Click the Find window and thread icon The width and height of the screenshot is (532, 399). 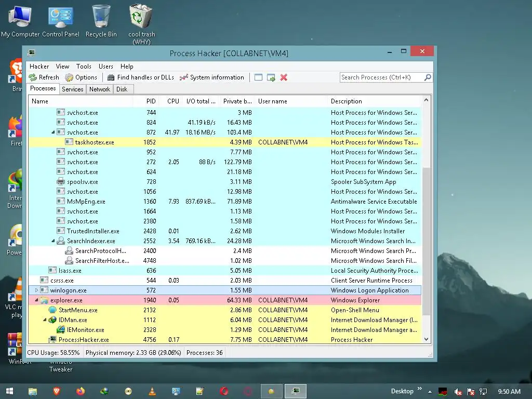point(271,78)
